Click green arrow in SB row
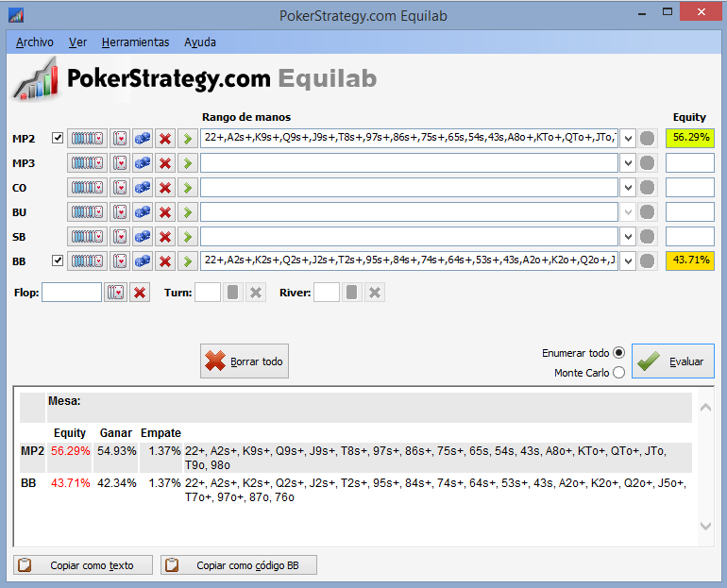727x588 pixels. click(188, 236)
